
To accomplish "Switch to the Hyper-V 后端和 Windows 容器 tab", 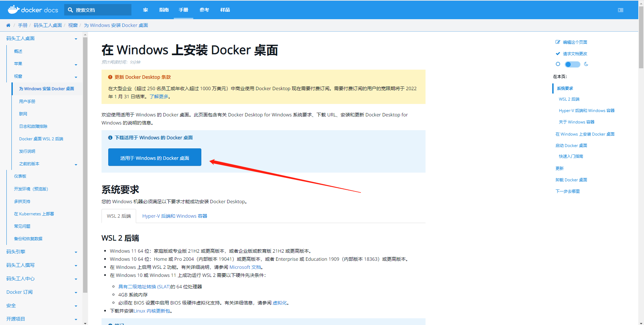I will tap(174, 216).
